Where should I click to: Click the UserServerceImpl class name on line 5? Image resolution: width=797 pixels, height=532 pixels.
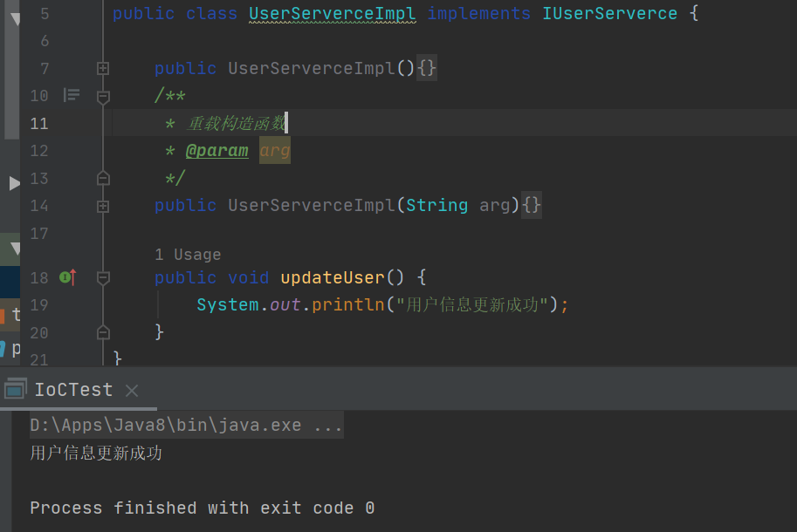333,14
